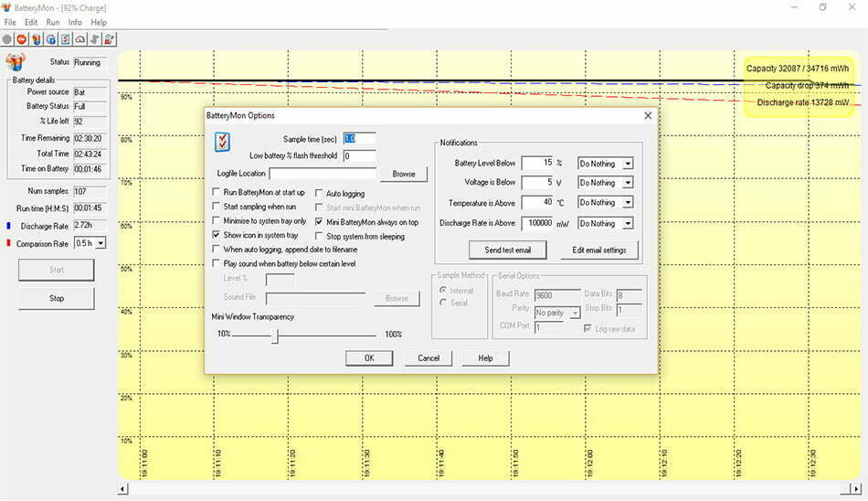Click the Sample time (sec) field
The image size is (868, 501).
tap(359, 139)
